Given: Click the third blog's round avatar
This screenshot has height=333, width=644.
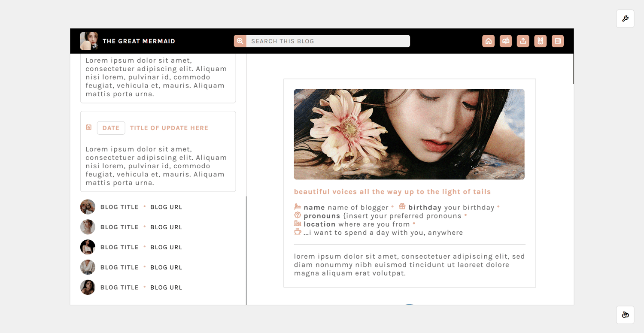Looking at the screenshot, I should click(88, 247).
